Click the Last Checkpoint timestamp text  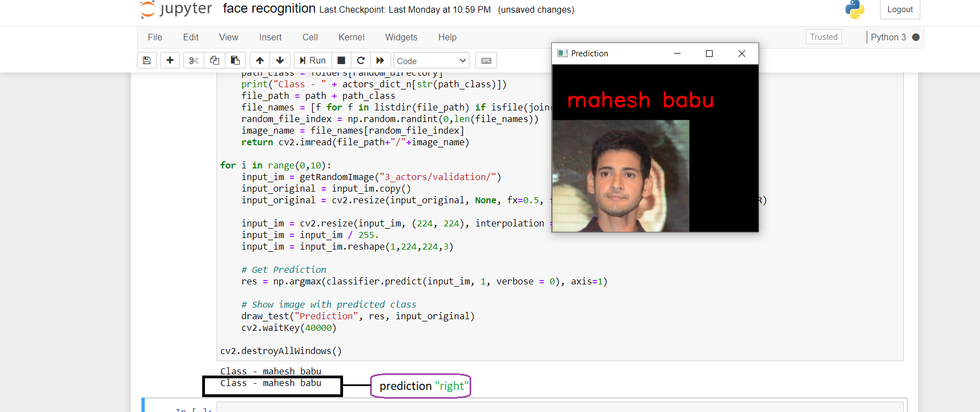(405, 9)
